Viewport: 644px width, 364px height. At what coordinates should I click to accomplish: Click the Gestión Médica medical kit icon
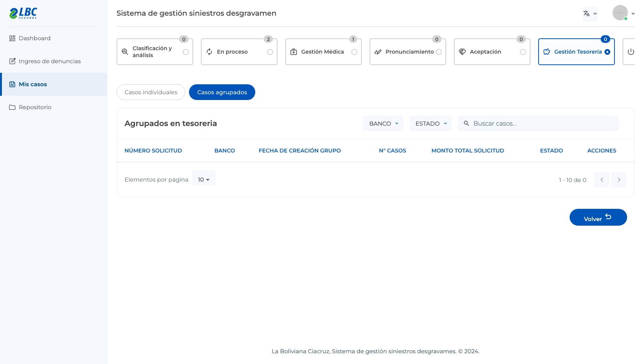(294, 52)
